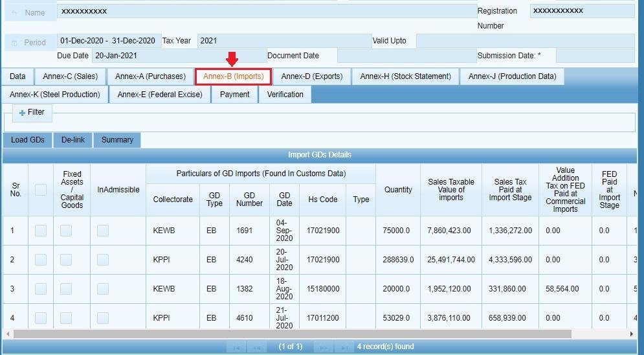Viewport: 644px width, 355px height.
Task: Click the Period field 01-Dec-2020 - 31-Dec-2020
Action: click(109, 41)
